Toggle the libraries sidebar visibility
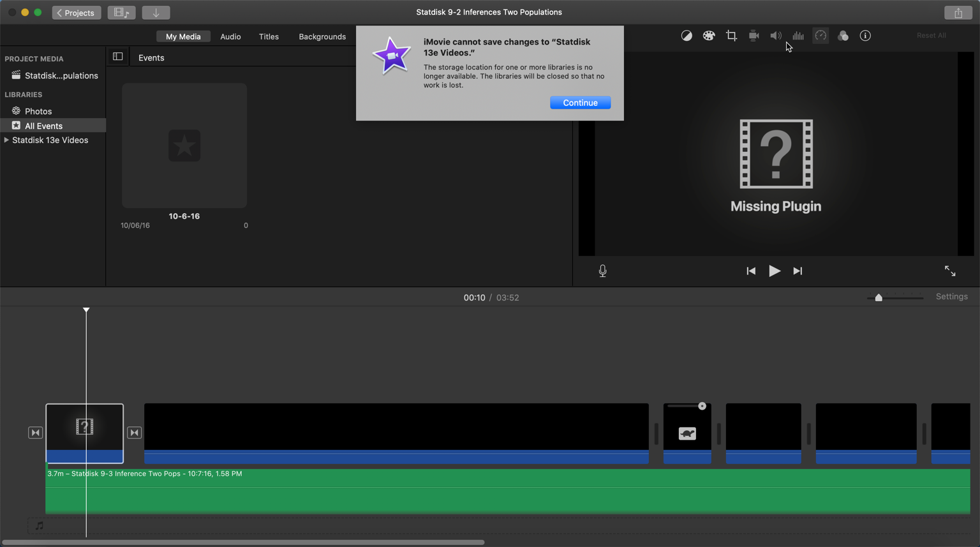This screenshot has height=547, width=980. pyautogui.click(x=117, y=57)
